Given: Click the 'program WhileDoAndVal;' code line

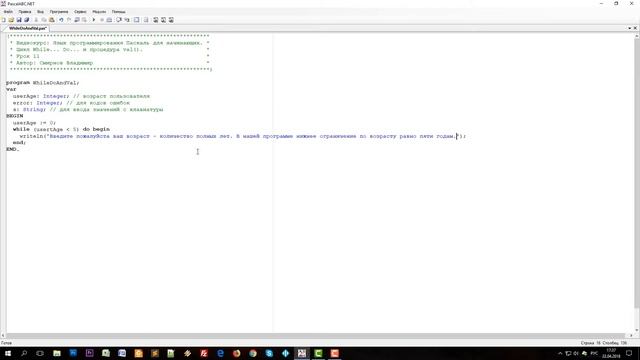Looking at the screenshot, I should (43, 82).
